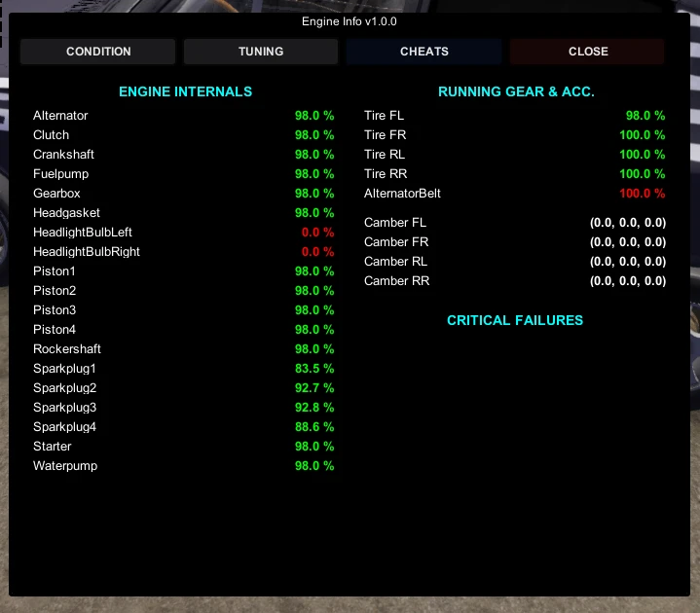Image resolution: width=700 pixels, height=613 pixels.
Task: Click the Piston1 label
Action: pyautogui.click(x=54, y=271)
